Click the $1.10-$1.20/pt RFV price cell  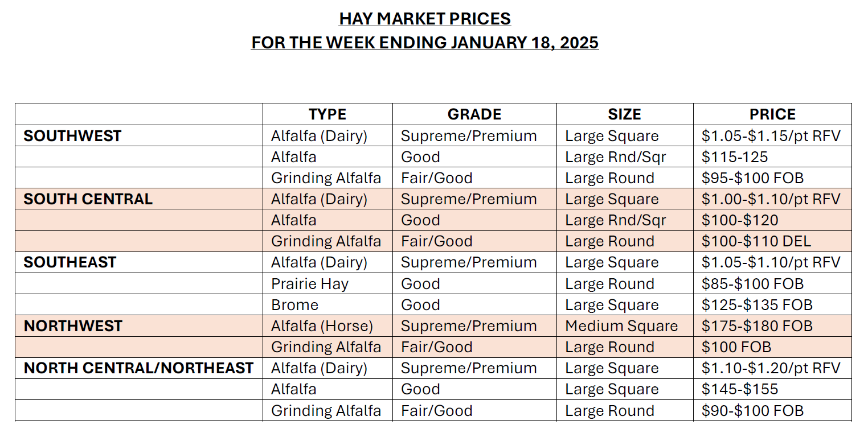pos(771,368)
